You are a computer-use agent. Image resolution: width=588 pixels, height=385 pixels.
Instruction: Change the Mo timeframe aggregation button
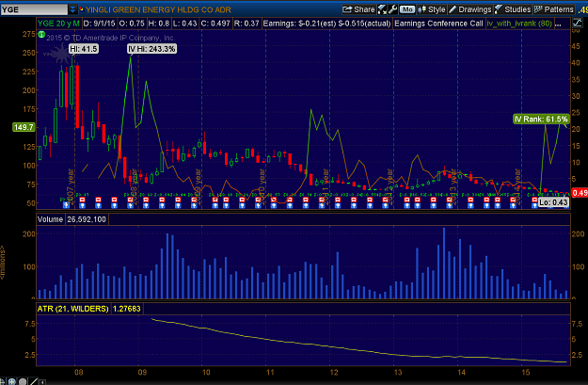click(x=407, y=9)
